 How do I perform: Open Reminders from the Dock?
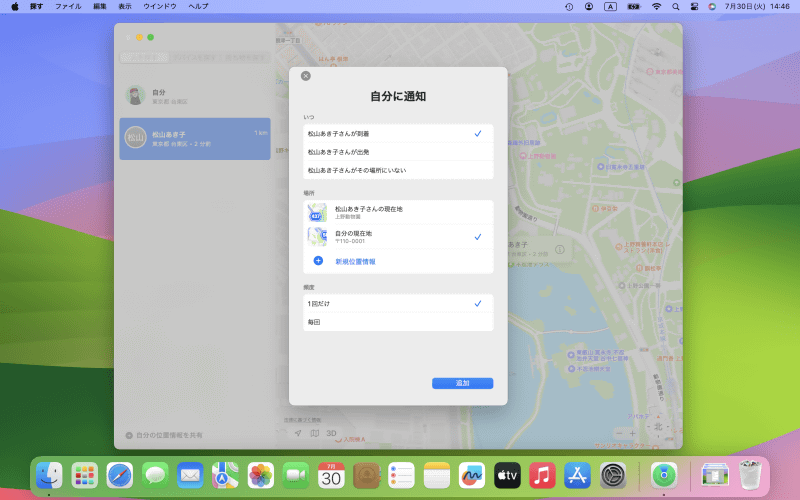pyautogui.click(x=402, y=476)
